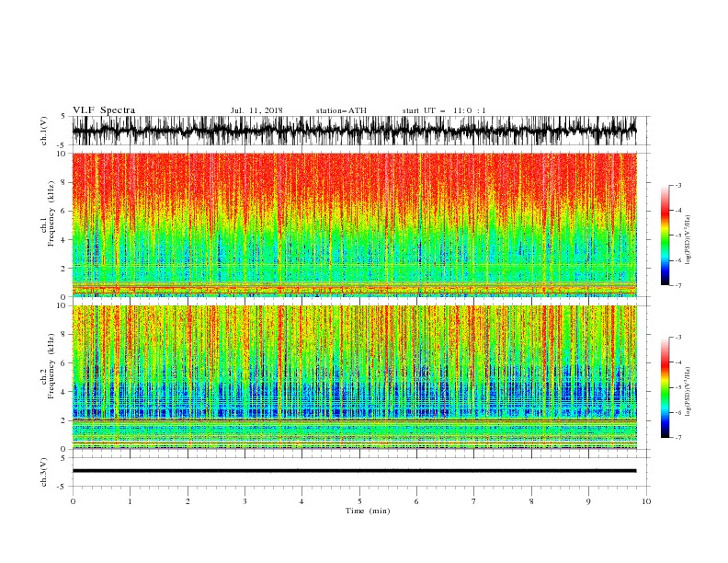Click the ch.1 spectrogram color scale bar
The image size is (728, 563).
point(665,236)
